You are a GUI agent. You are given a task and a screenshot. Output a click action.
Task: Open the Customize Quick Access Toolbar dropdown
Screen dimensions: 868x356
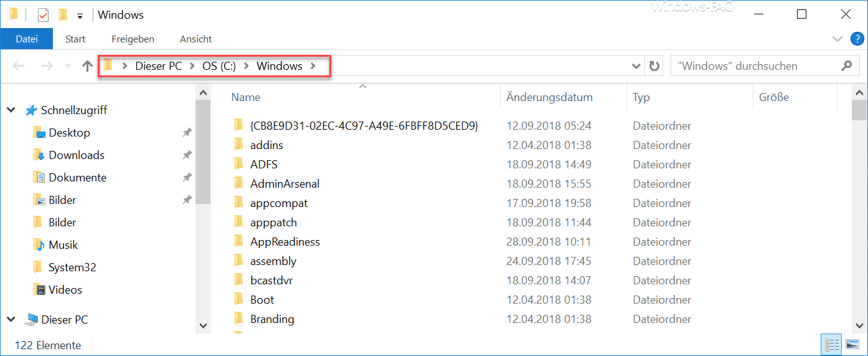[x=80, y=16]
